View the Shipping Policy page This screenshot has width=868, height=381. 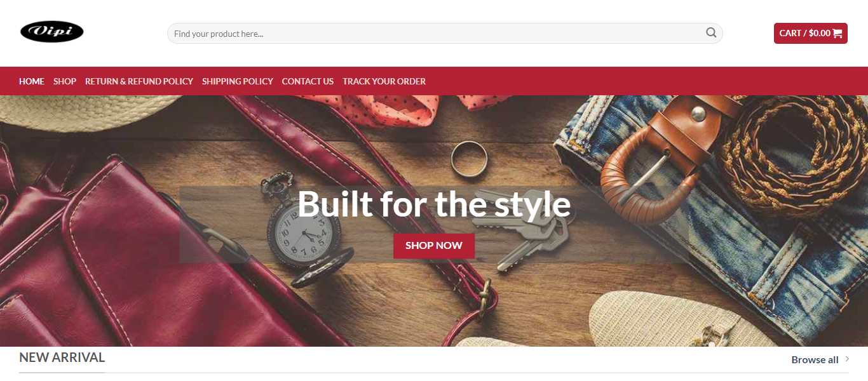tap(238, 81)
